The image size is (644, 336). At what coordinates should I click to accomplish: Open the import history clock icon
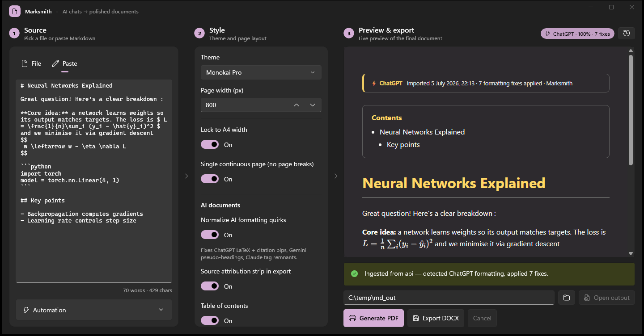coord(626,33)
